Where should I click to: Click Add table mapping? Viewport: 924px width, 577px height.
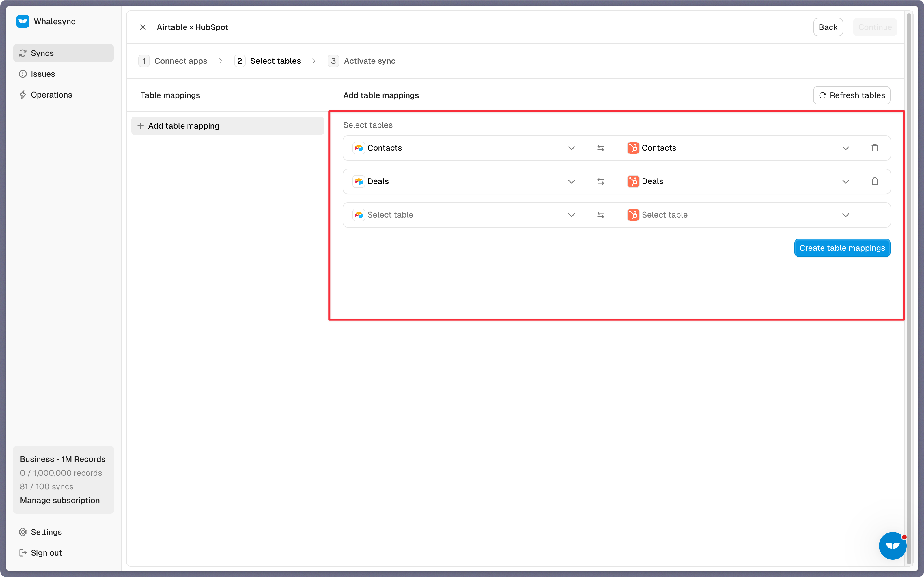[227, 125]
